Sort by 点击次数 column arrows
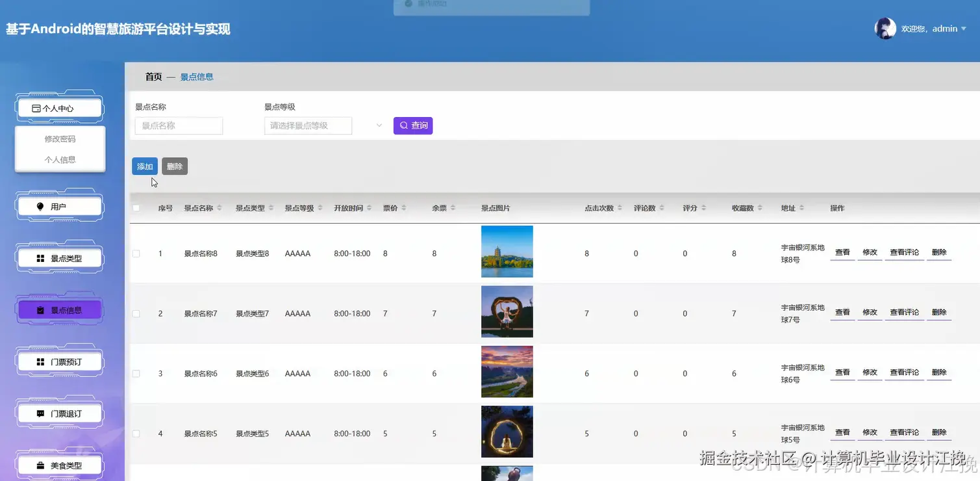This screenshot has height=481, width=980. (x=620, y=208)
